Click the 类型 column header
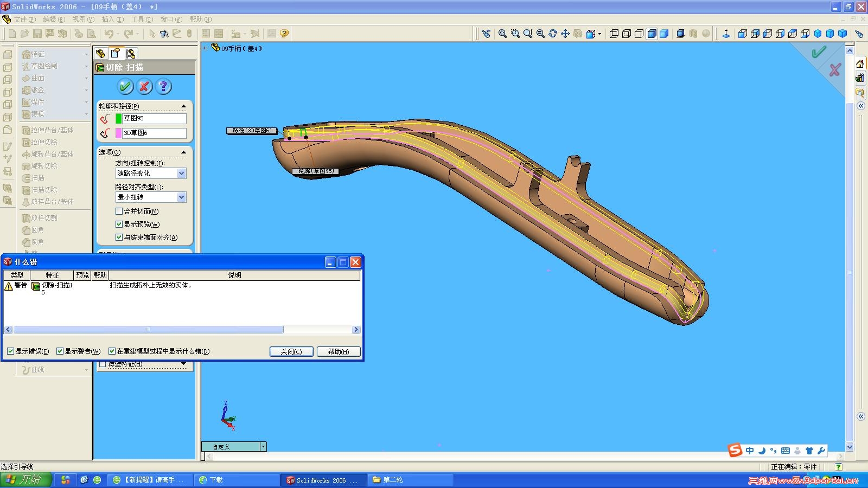868x488 pixels. tap(17, 275)
